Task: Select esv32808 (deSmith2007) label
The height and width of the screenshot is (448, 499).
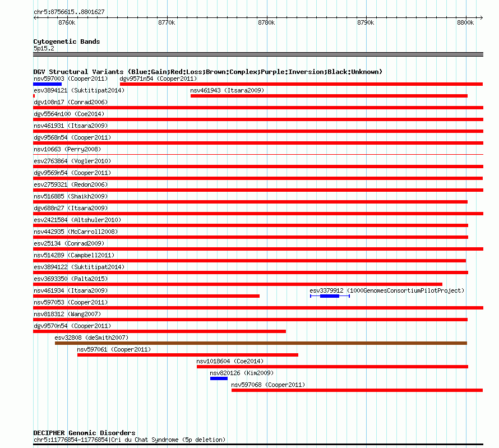Action: tap(91, 338)
